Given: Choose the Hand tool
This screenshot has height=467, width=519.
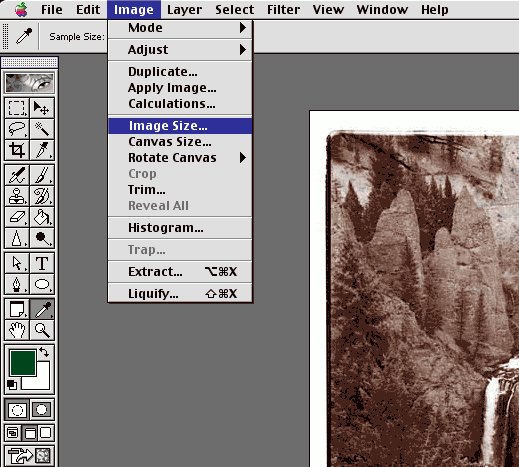Looking at the screenshot, I should [x=17, y=330].
